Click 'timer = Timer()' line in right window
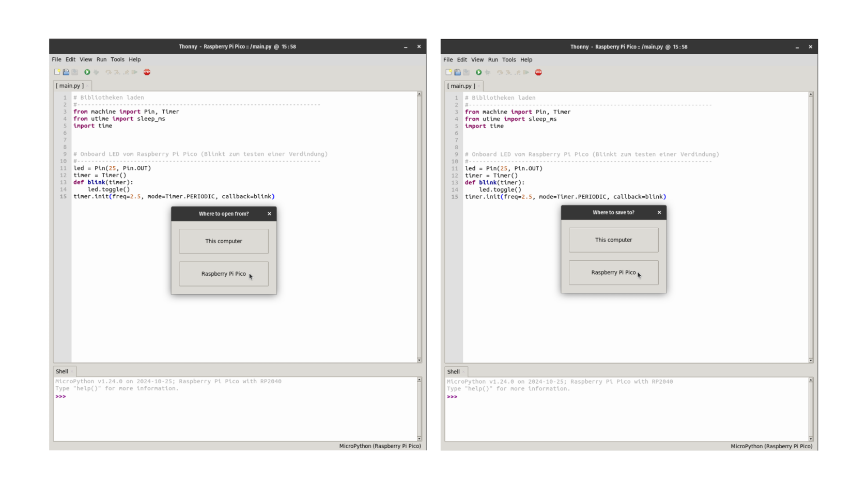 point(491,176)
